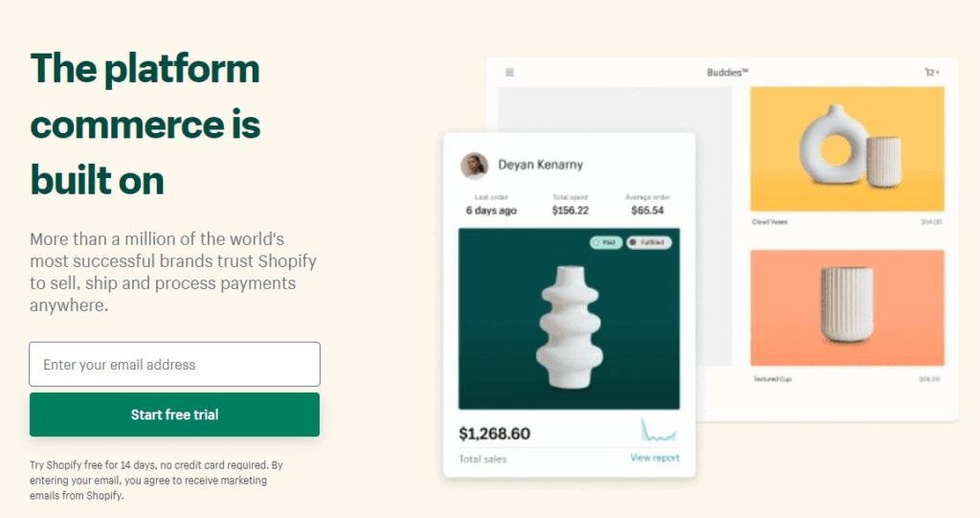Start the free trial
Image resolution: width=980 pixels, height=518 pixels.
[x=174, y=415]
